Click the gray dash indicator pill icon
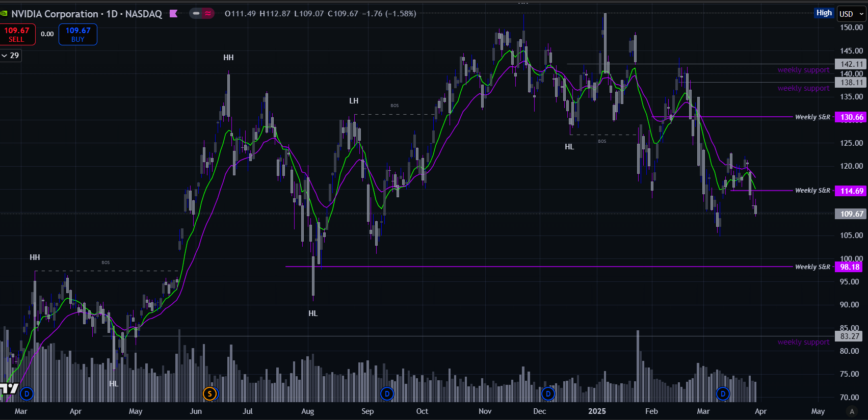This screenshot has width=868, height=420. click(x=196, y=14)
